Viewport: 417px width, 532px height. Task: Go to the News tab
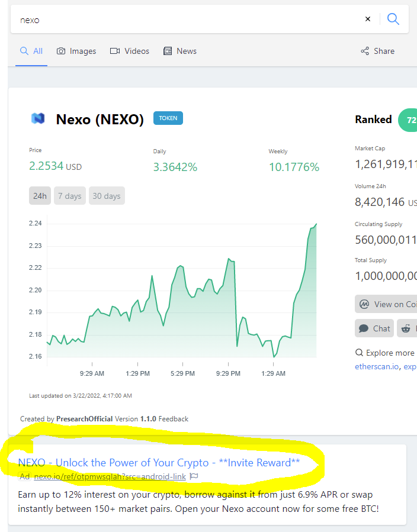[180, 51]
